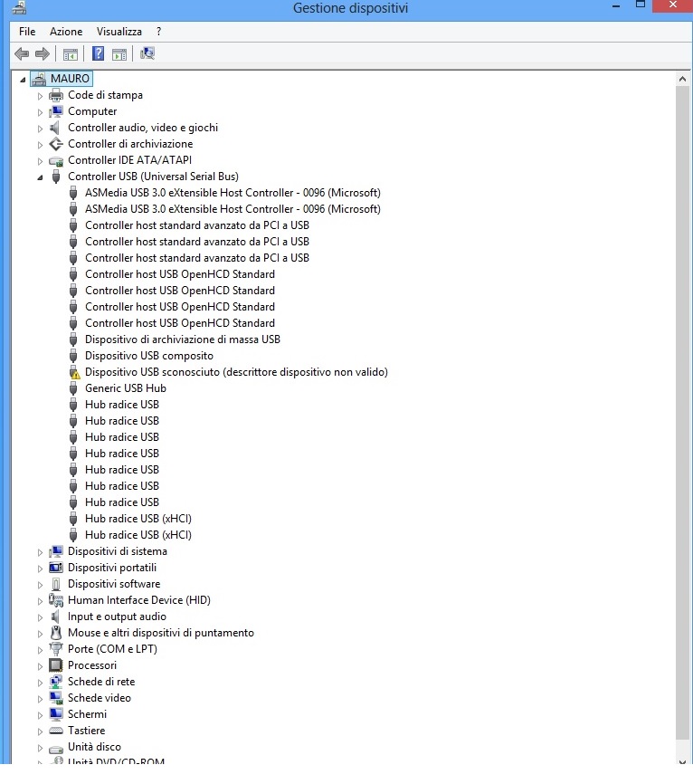Click the vertical scrollbar up arrow
The height and width of the screenshot is (784, 693).
point(684,80)
